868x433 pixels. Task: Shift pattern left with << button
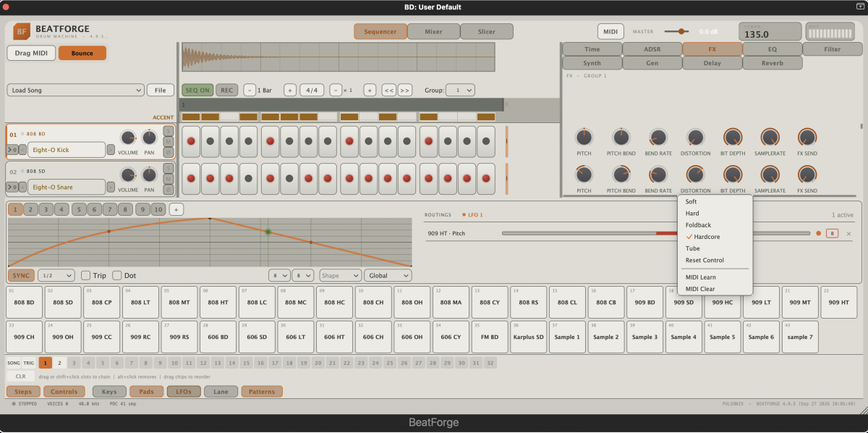[x=388, y=91]
